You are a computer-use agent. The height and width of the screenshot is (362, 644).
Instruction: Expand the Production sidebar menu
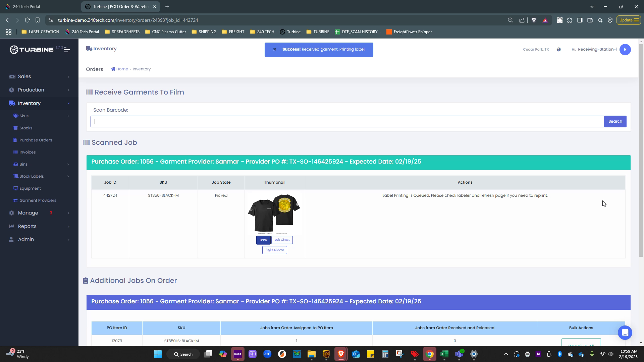point(31,90)
